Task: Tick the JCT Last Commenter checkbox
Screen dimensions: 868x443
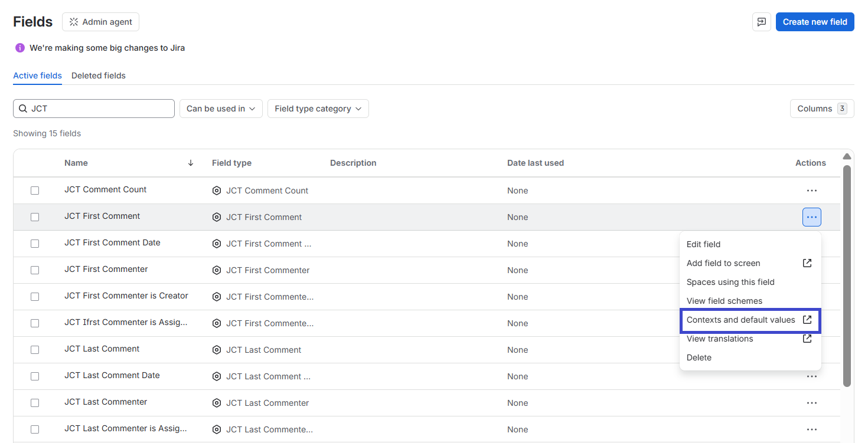Action: [x=35, y=403]
